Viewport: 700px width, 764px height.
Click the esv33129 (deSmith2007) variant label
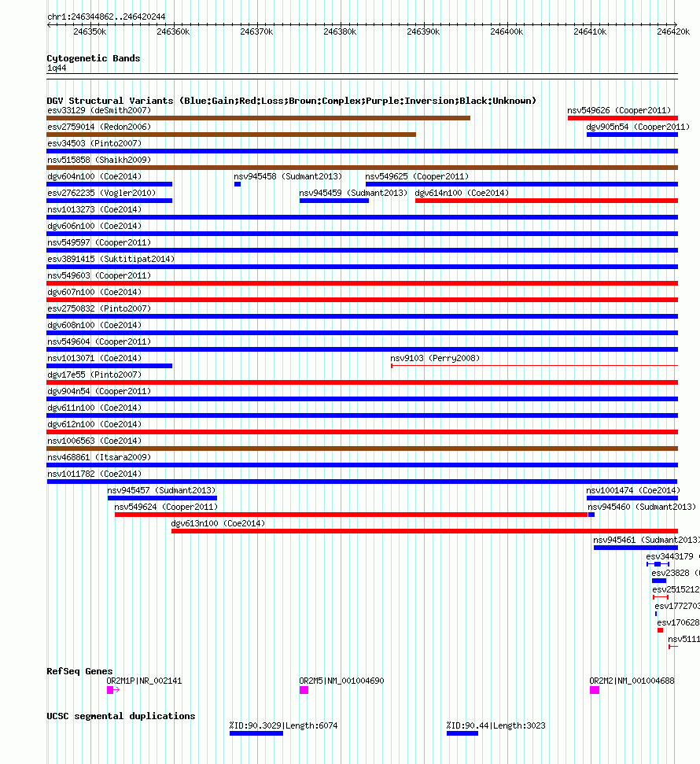pyautogui.click(x=99, y=110)
